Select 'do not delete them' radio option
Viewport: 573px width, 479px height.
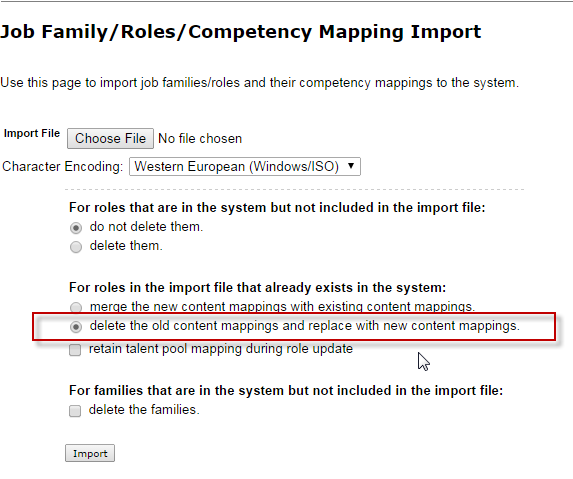(x=76, y=228)
